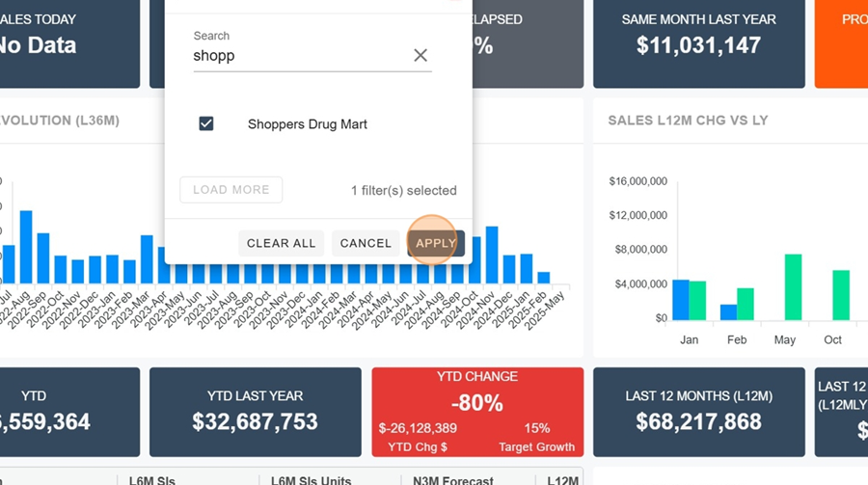Click the Apply button
The image size is (868, 485).
point(436,243)
